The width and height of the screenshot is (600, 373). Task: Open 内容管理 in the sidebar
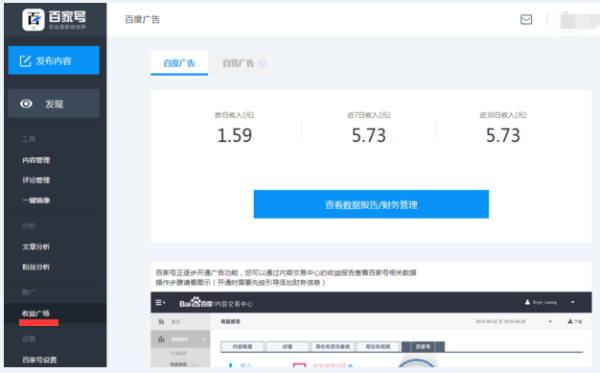tap(36, 160)
